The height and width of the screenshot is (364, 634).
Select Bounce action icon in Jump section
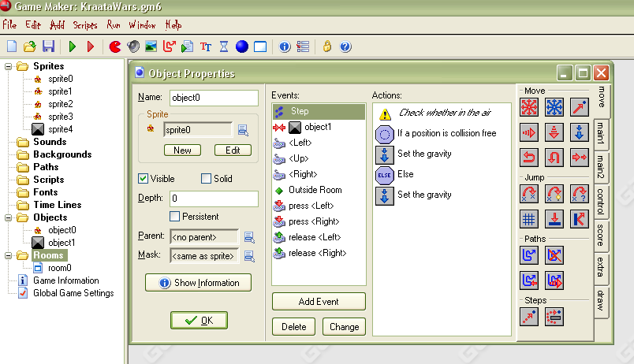(580, 219)
